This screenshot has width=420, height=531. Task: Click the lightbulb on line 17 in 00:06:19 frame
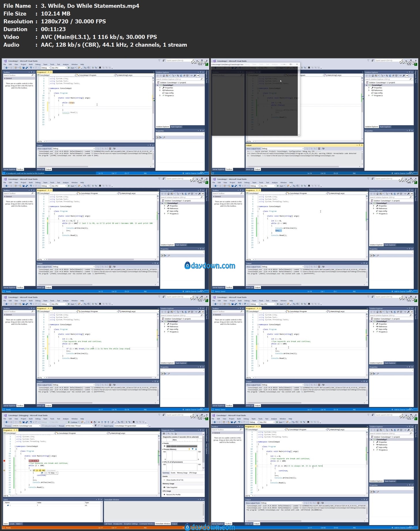point(45,349)
